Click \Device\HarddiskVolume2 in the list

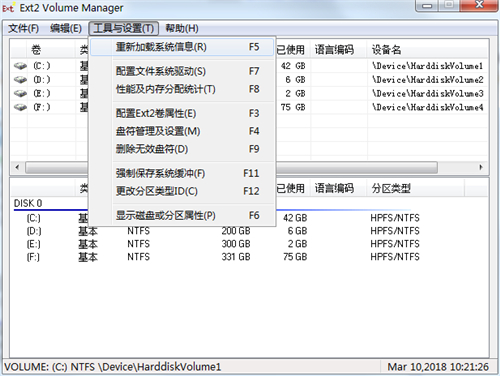(427, 80)
